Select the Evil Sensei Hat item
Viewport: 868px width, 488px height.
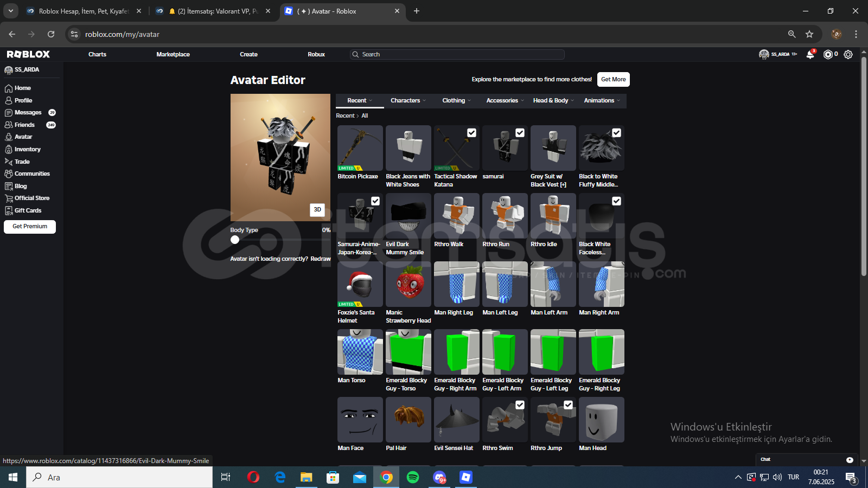pos(457,420)
